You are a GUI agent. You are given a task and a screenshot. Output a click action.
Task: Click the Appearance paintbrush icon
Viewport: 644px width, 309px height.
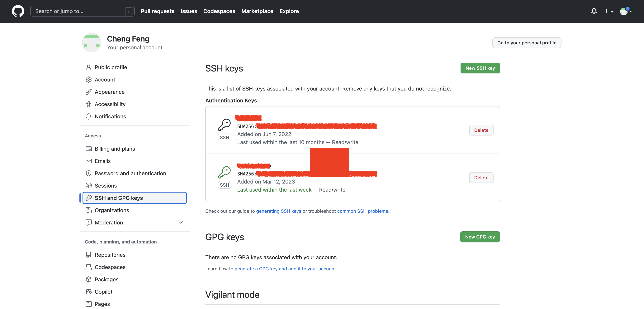[88, 92]
